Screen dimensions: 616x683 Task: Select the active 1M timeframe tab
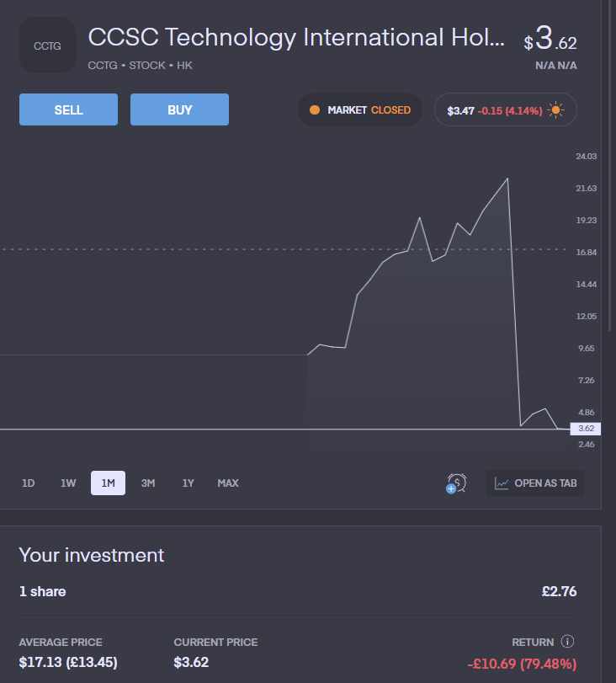108,483
